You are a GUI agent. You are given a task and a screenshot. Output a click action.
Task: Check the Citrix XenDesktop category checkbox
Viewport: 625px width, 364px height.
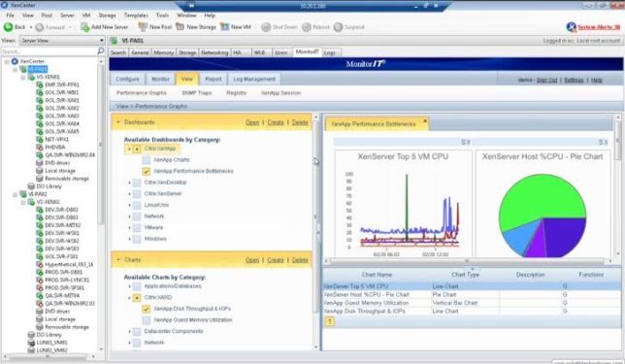137,182
